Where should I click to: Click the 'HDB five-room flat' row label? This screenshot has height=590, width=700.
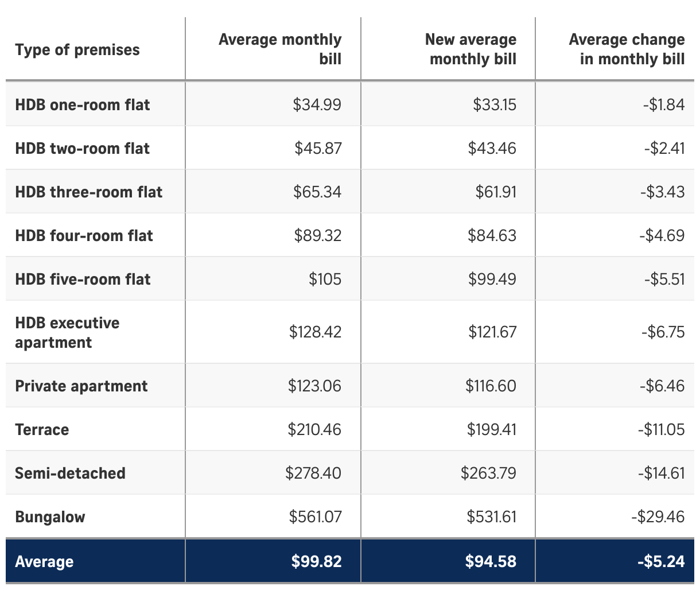83,279
